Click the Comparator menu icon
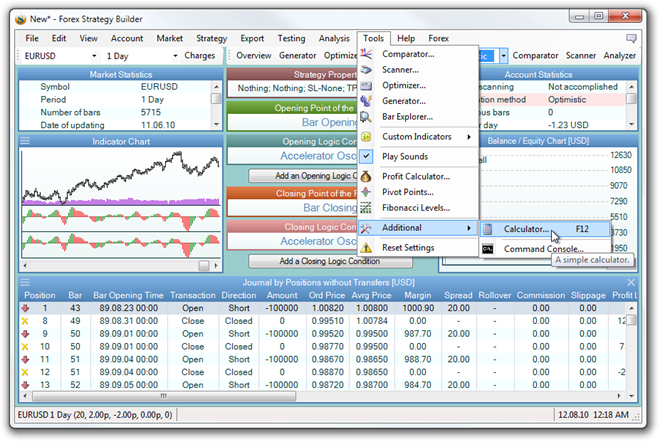Image resolution: width=660 pixels, height=442 pixels. click(366, 54)
